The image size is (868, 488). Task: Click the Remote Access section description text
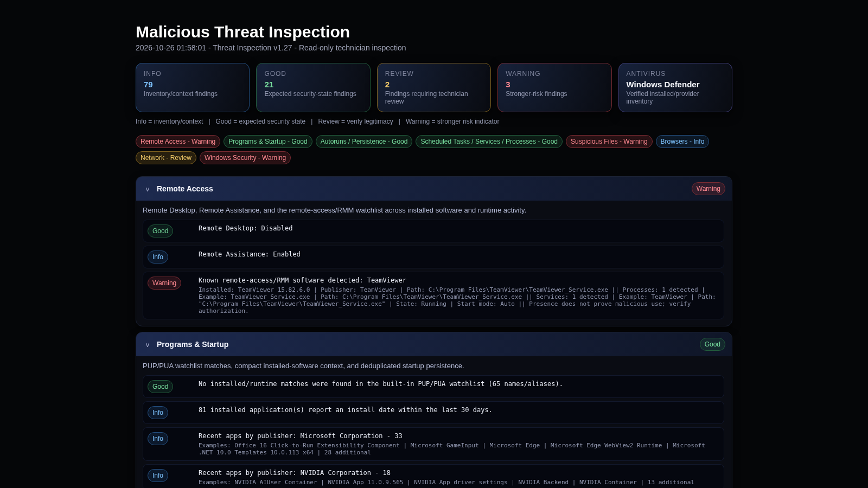coord(334,210)
